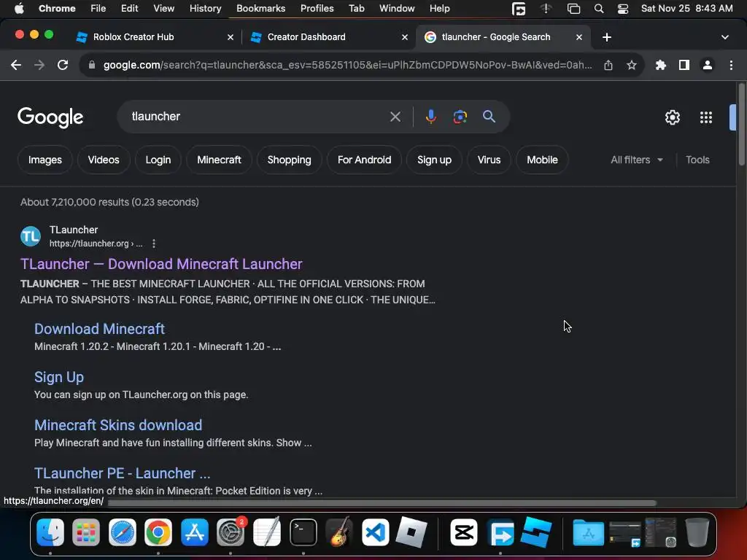Expand the All filters dropdown
The height and width of the screenshot is (560, 747).
(x=636, y=160)
